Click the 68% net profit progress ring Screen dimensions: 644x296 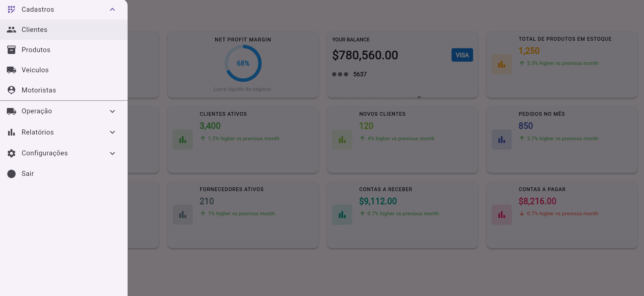click(x=243, y=63)
